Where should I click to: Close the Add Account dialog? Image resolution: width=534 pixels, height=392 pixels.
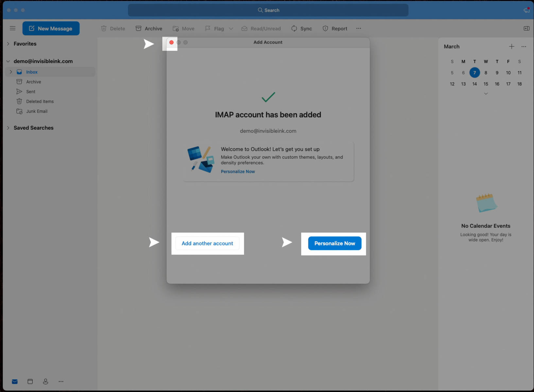click(171, 42)
